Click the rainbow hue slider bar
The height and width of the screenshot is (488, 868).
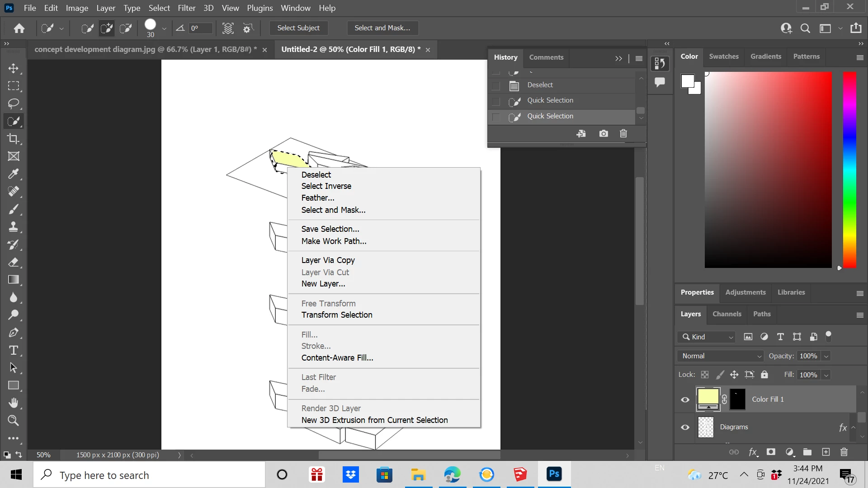849,169
